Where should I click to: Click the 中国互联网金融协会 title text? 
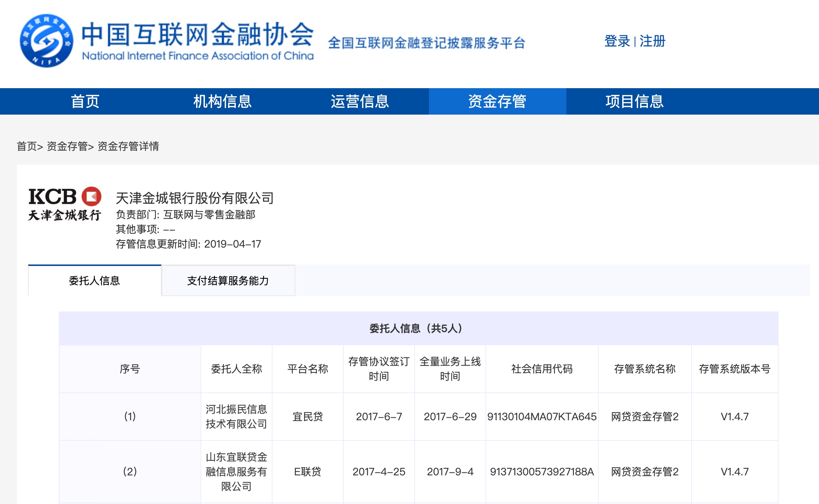197,34
